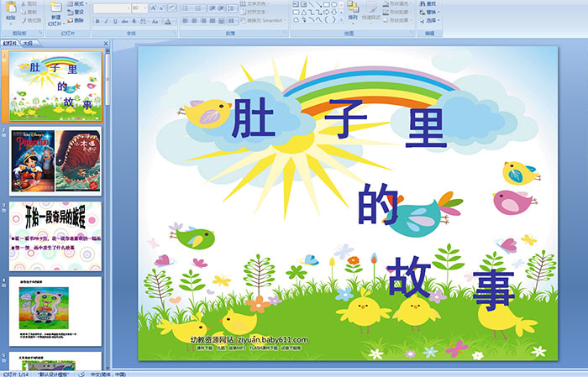Select the Format Painter brush
The width and height of the screenshot is (588, 377).
pos(31,20)
